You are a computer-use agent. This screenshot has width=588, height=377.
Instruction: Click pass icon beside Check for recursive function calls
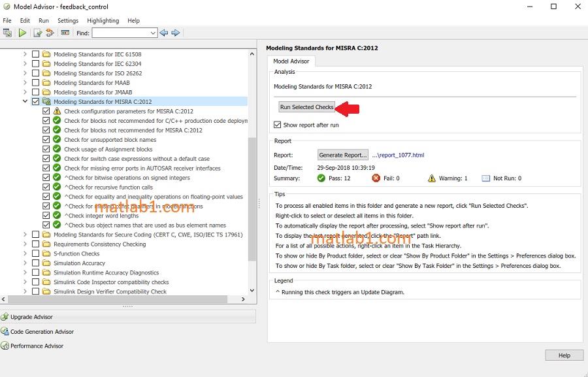pyautogui.click(x=57, y=187)
